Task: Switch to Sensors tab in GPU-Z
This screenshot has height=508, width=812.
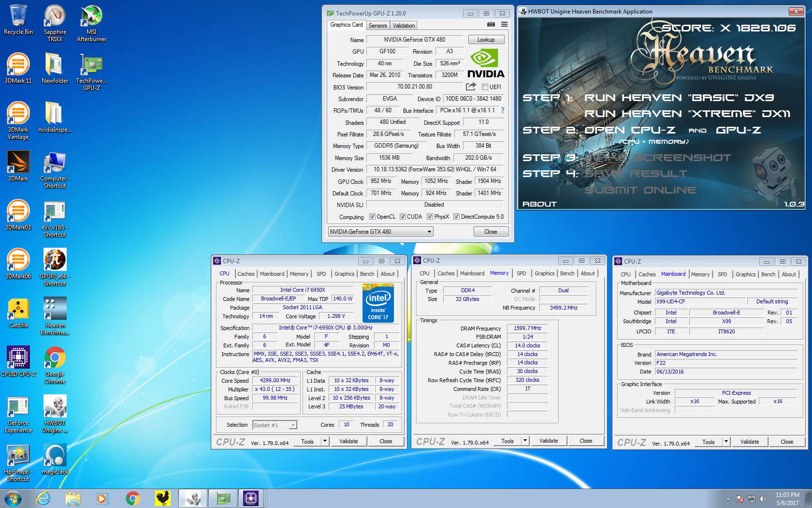Action: [x=377, y=26]
